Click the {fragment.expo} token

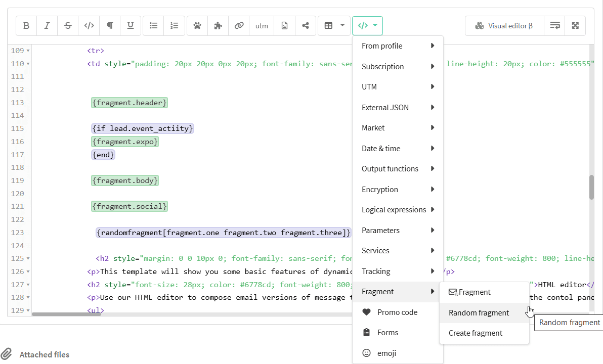click(125, 142)
